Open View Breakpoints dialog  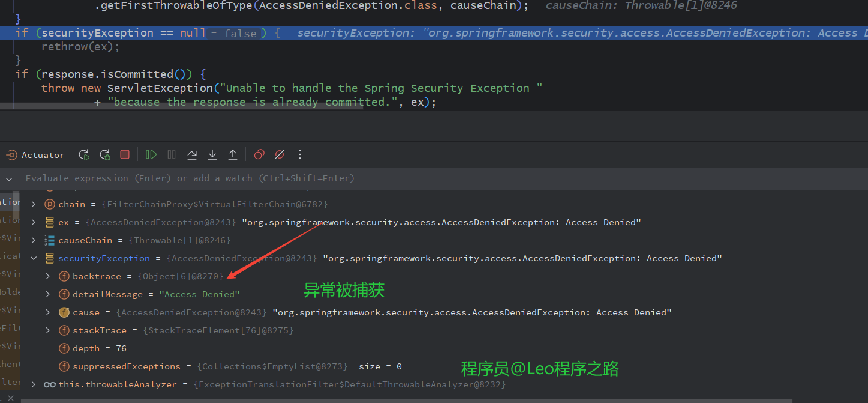259,154
